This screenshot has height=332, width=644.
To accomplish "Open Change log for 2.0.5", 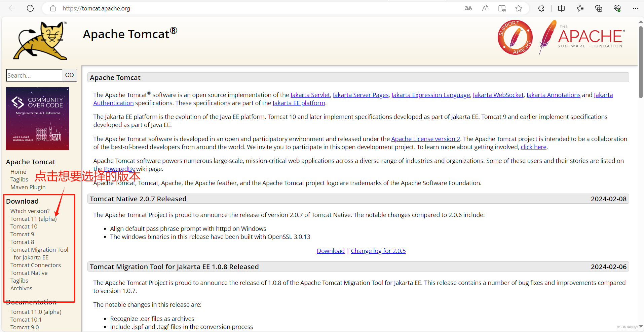I will click(378, 250).
